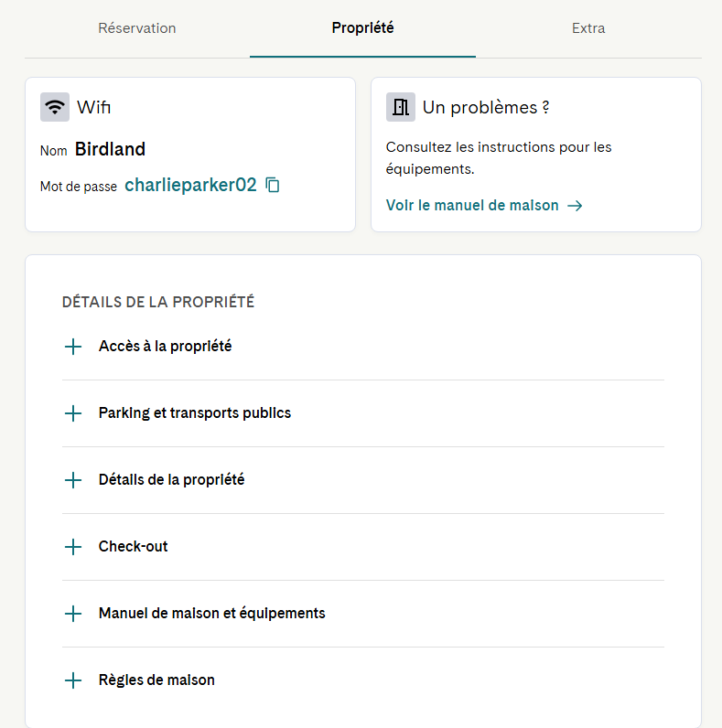The height and width of the screenshot is (728, 722).
Task: Select the Propriété tab
Action: tap(363, 27)
